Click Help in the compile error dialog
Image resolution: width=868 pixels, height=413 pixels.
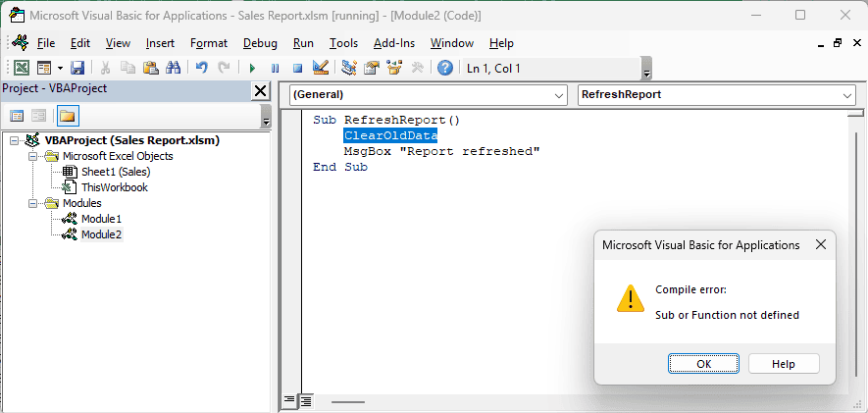tap(784, 364)
